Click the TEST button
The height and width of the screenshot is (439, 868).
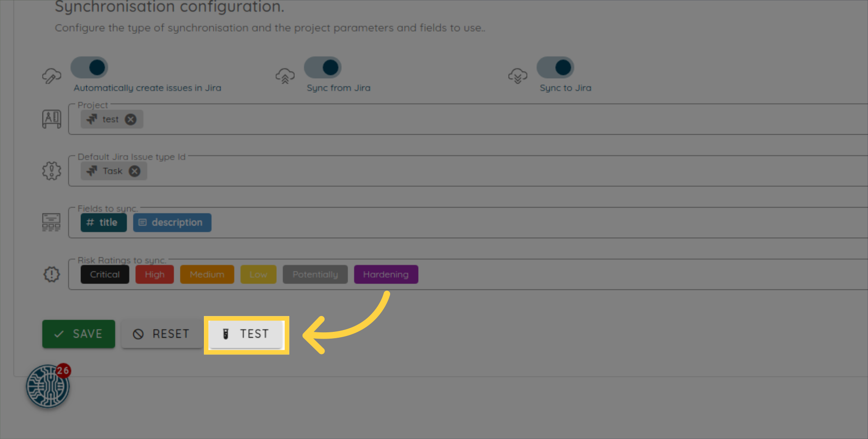pos(246,334)
